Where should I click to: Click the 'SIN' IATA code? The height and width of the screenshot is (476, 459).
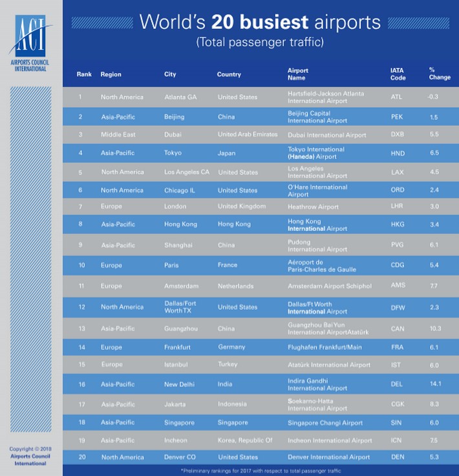coord(396,422)
